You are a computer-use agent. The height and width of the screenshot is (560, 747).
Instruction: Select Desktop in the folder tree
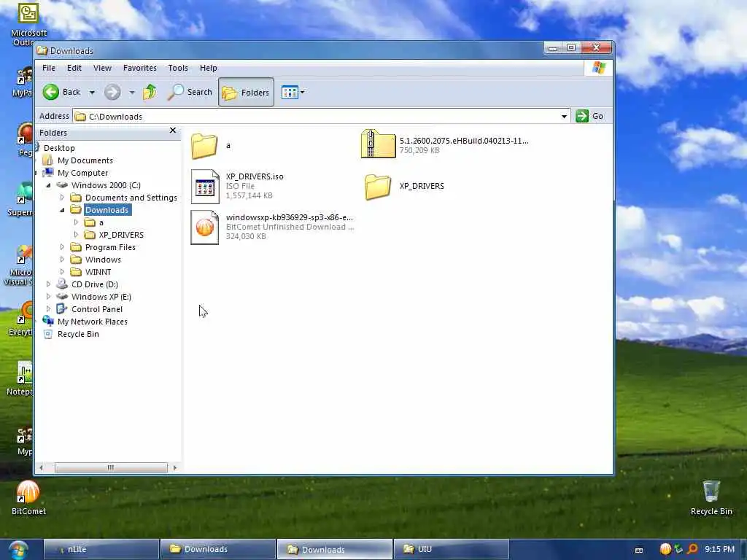tap(59, 148)
